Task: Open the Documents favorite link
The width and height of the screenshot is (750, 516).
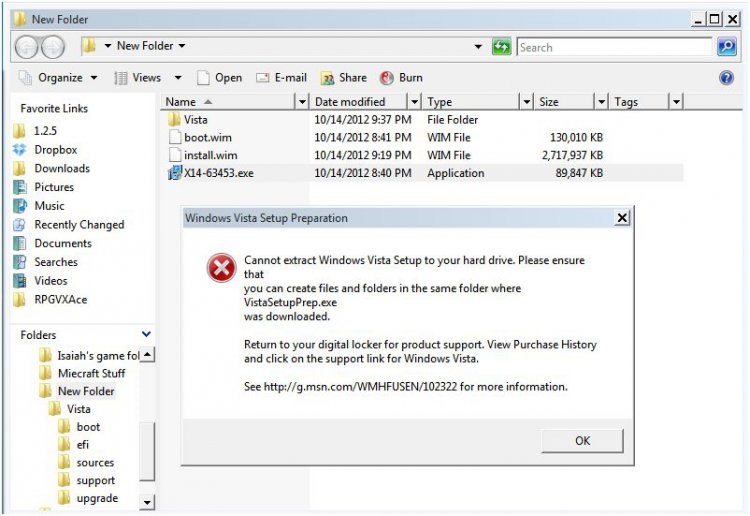Action: tap(63, 243)
